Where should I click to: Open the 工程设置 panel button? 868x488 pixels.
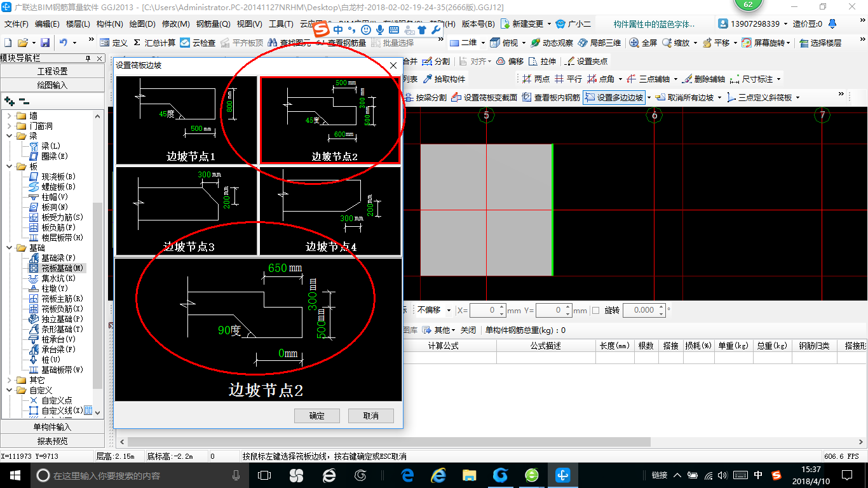click(x=52, y=71)
